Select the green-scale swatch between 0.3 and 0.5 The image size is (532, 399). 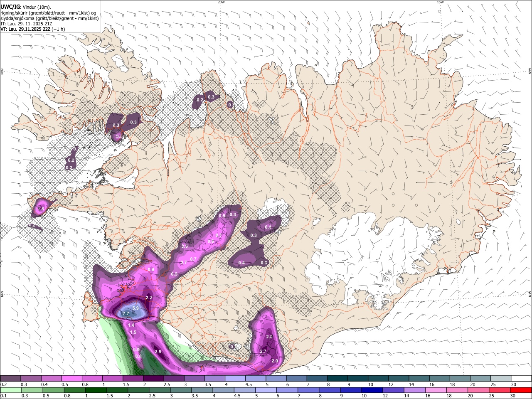pyautogui.click(x=32, y=390)
